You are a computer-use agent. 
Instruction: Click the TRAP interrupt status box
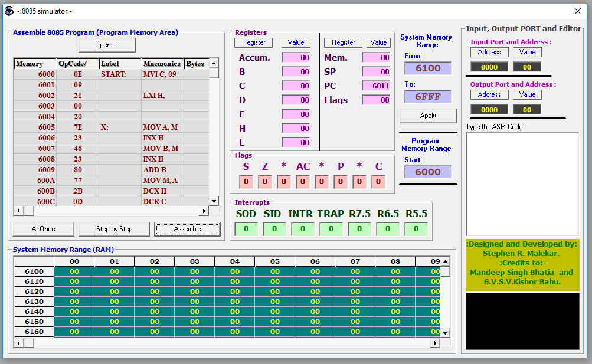click(x=331, y=228)
